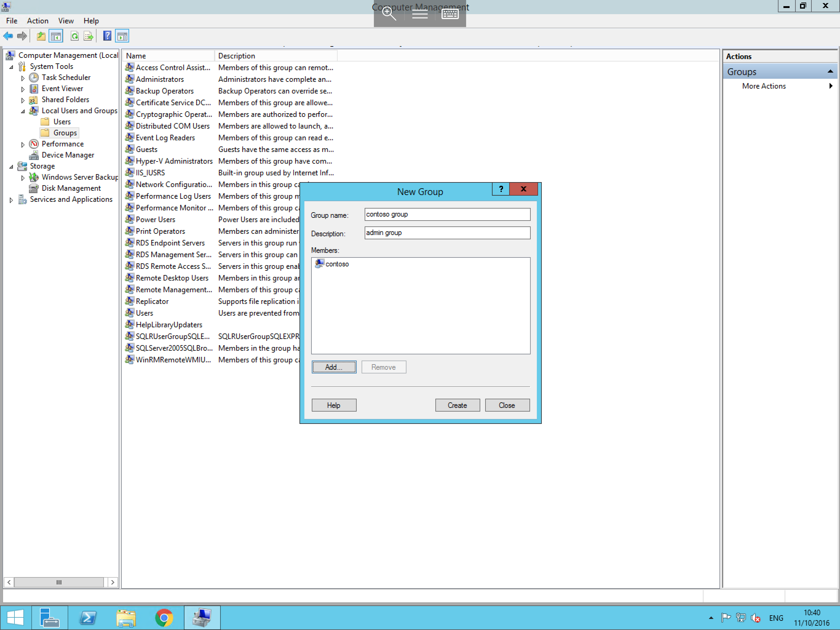
Task: Click the magnifier zoom icon at top
Action: 389,14
